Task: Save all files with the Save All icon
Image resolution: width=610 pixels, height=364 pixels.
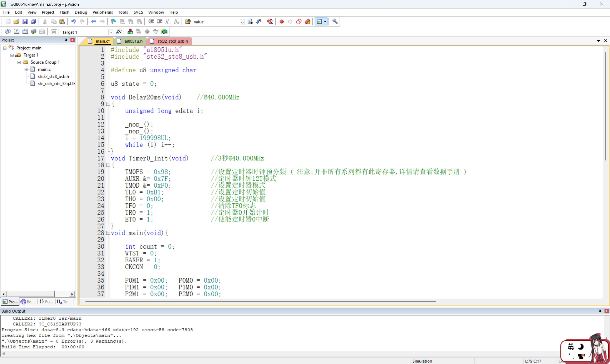Action: click(x=34, y=22)
